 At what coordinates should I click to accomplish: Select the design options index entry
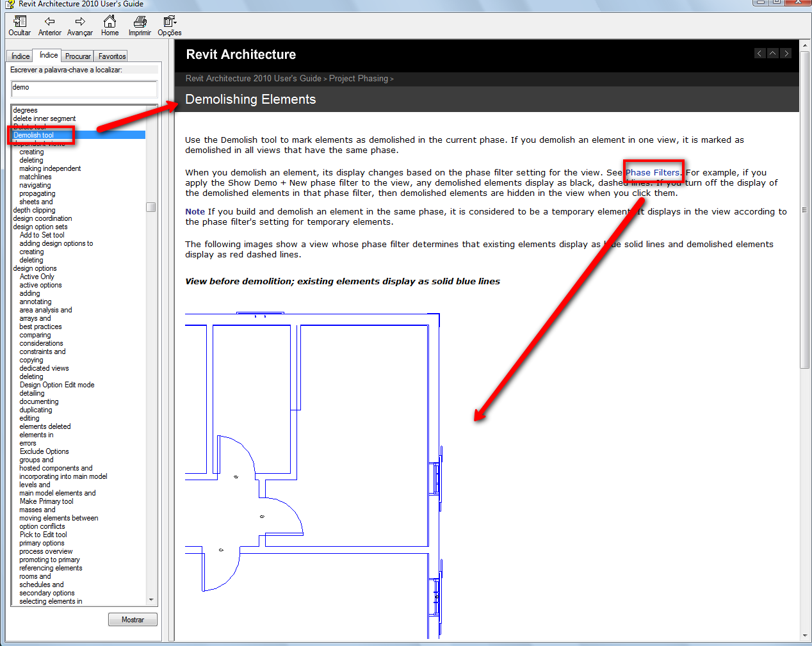[x=35, y=268]
